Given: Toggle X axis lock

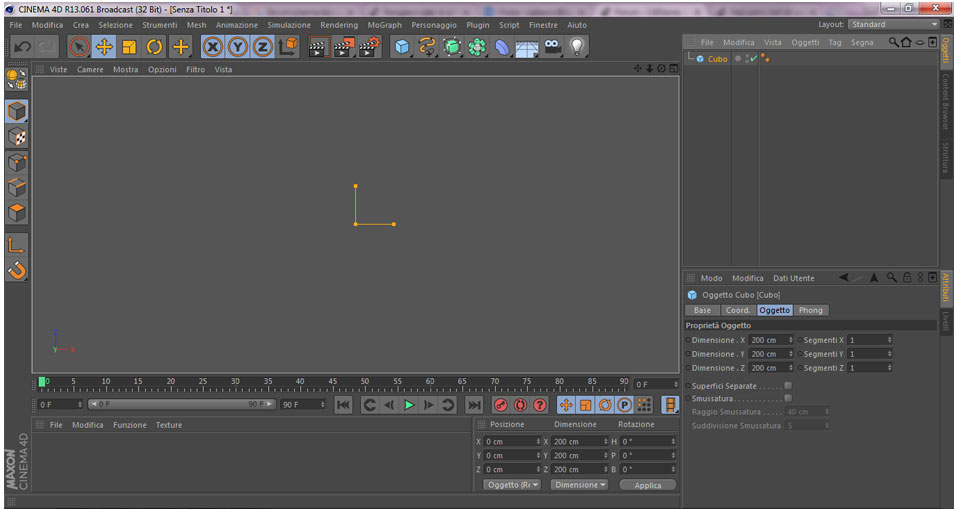Looking at the screenshot, I should 212,47.
